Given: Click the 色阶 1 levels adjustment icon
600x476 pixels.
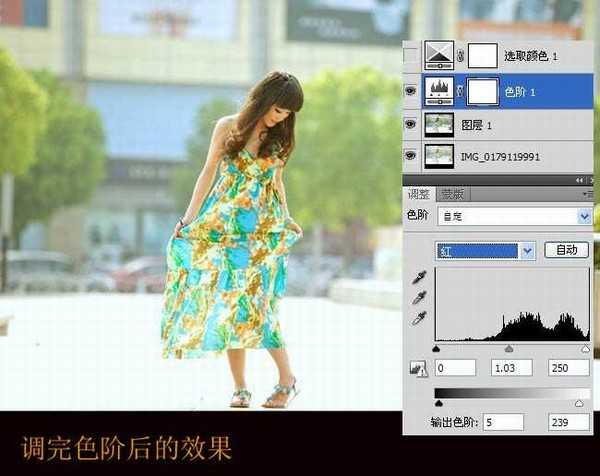Looking at the screenshot, I should (x=439, y=91).
